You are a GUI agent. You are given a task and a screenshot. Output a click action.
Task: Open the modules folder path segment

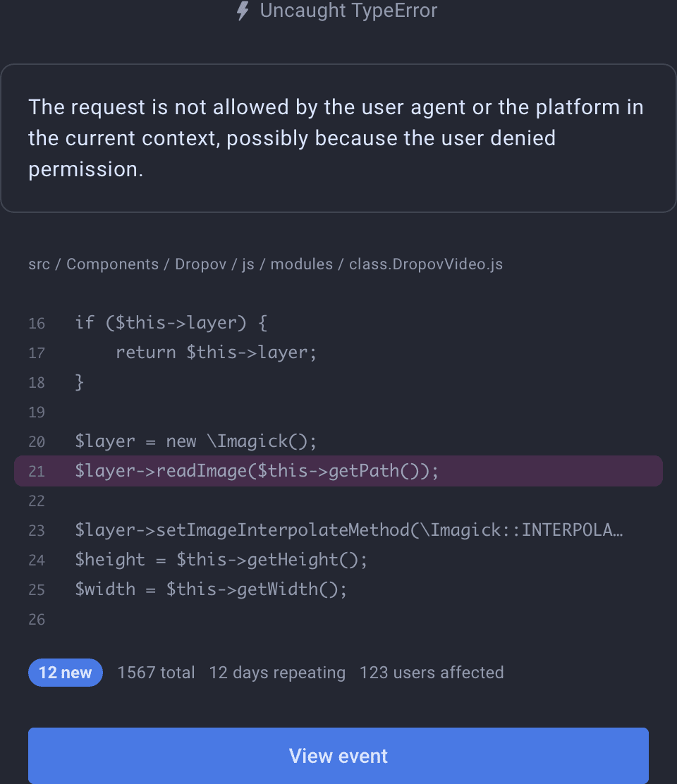302,264
